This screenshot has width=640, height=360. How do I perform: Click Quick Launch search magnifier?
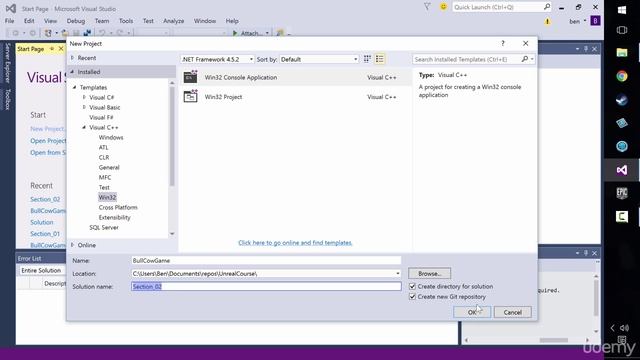click(547, 7)
